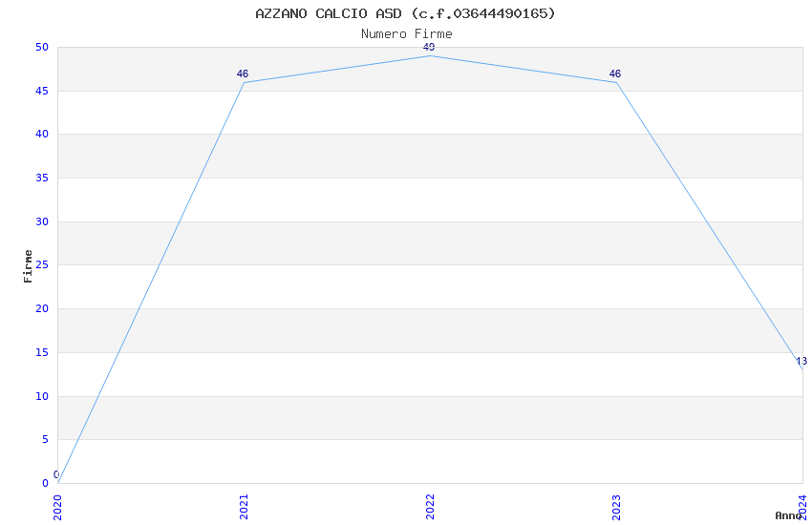Viewport: 812px width, 525px height.
Task: Click the data label 46 above 2021
Action: click(x=243, y=73)
